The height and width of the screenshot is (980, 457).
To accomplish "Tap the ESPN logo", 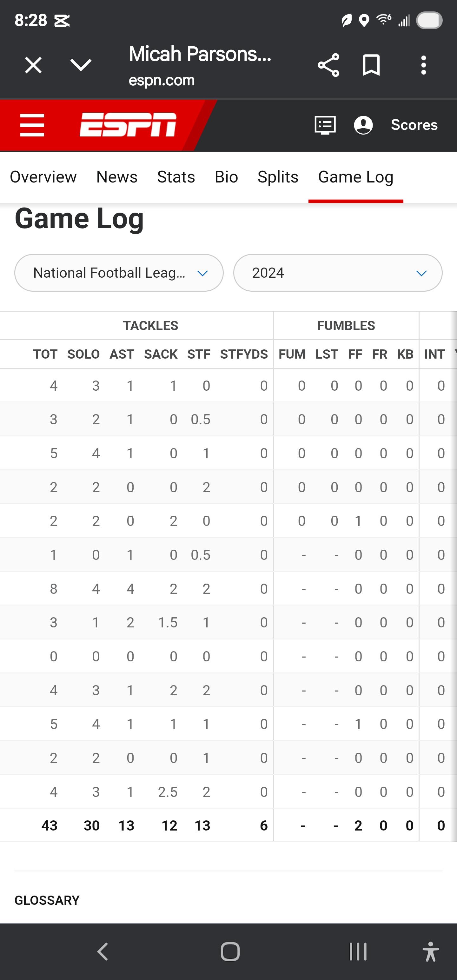I will pyautogui.click(x=128, y=124).
